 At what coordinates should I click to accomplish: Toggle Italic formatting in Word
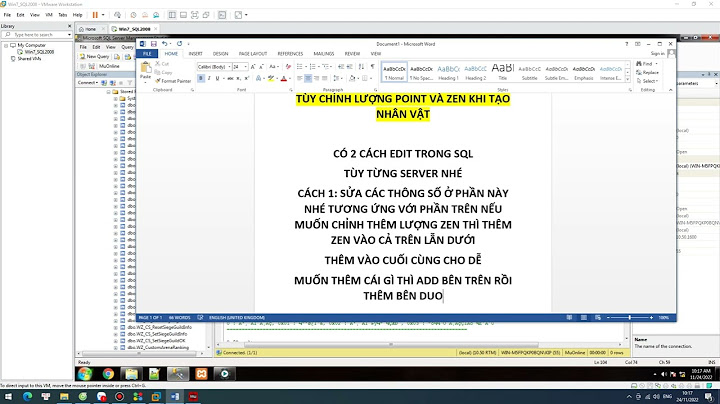click(209, 79)
